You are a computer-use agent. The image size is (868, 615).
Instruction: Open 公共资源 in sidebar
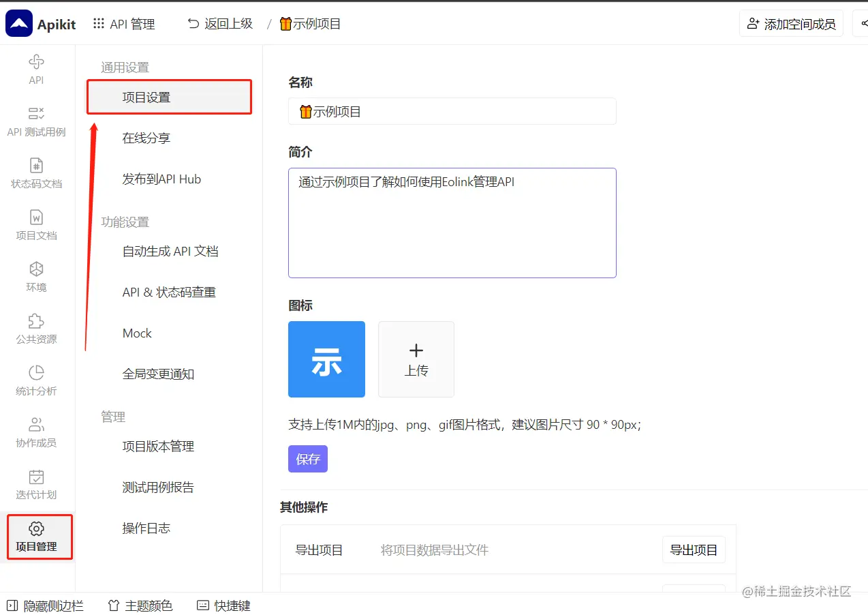pyautogui.click(x=36, y=329)
